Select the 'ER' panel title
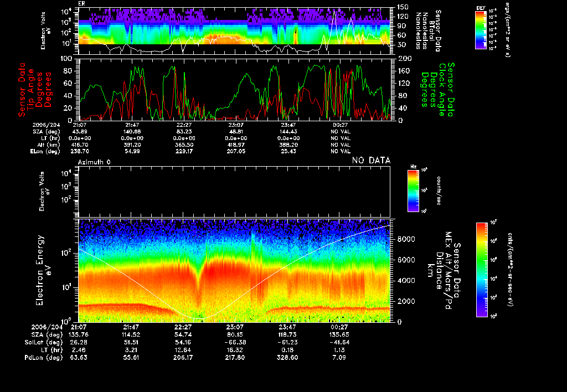Screen dimensions: 567x392 (82, 4)
